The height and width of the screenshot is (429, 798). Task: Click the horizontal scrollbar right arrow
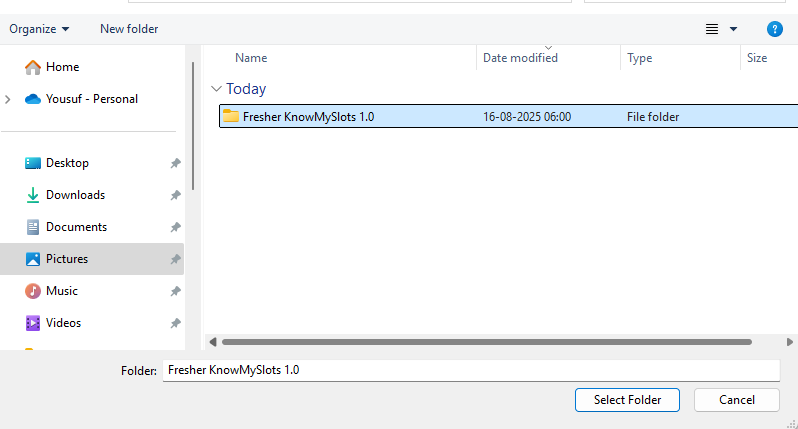coord(789,342)
